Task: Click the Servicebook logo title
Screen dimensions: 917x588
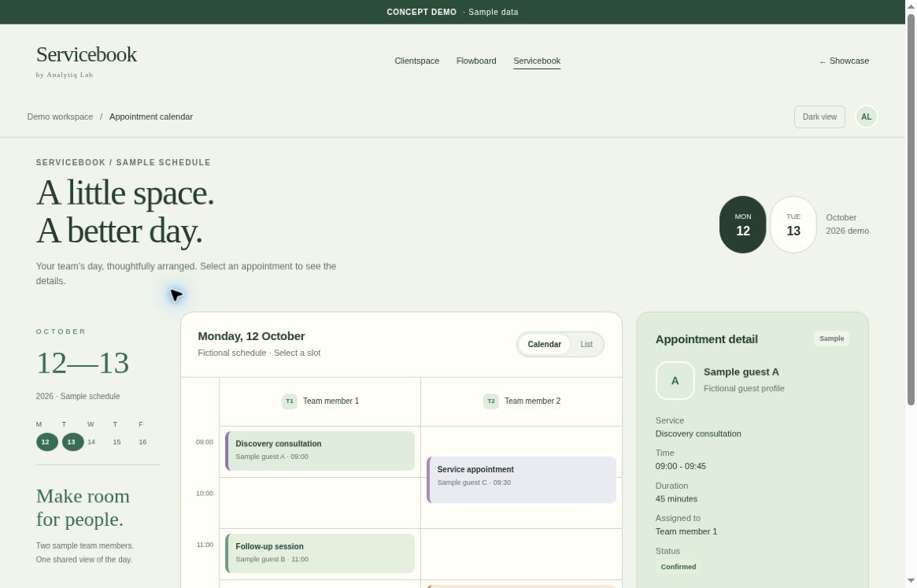Action: tap(86, 54)
